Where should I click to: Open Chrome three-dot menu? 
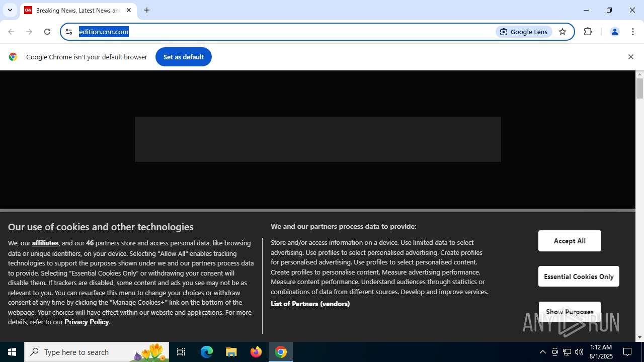pos(633,32)
